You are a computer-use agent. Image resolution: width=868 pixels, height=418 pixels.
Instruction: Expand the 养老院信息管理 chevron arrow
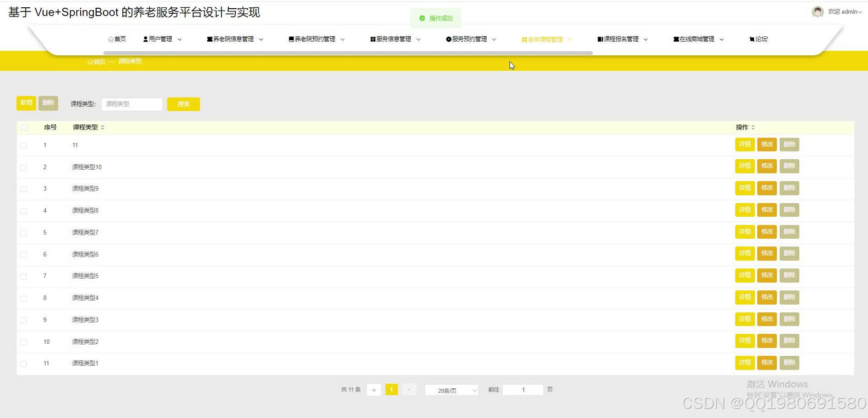pyautogui.click(x=261, y=40)
